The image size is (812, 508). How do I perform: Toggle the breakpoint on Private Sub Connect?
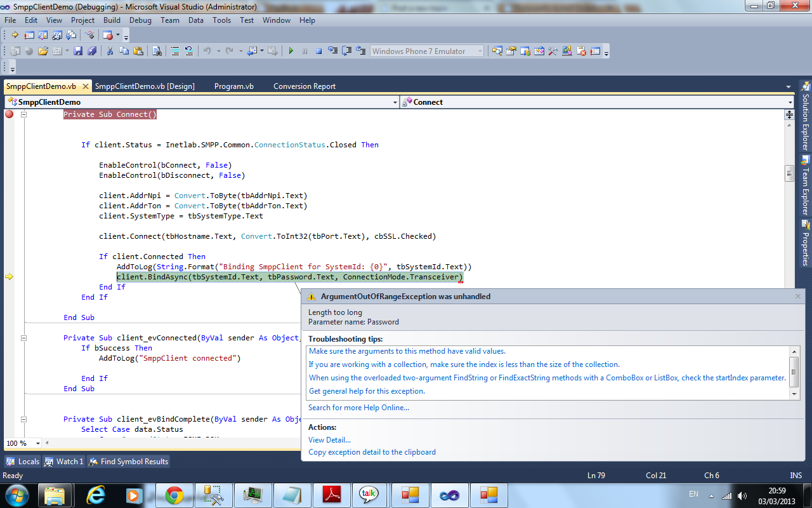9,114
